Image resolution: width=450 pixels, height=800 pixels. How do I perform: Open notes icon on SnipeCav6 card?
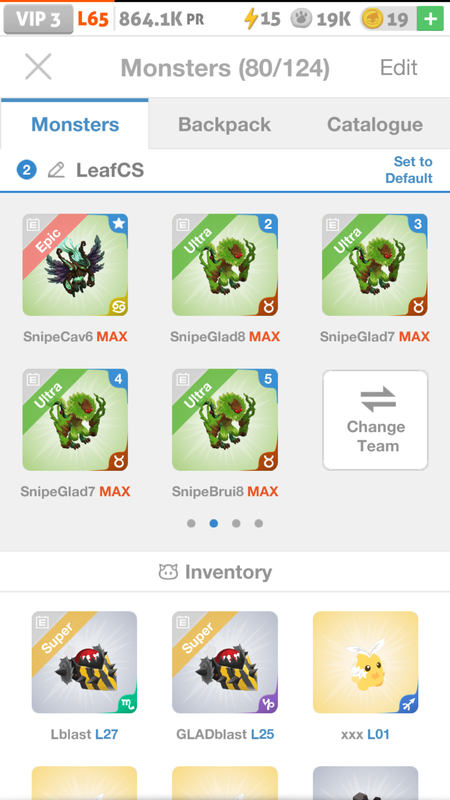33,224
